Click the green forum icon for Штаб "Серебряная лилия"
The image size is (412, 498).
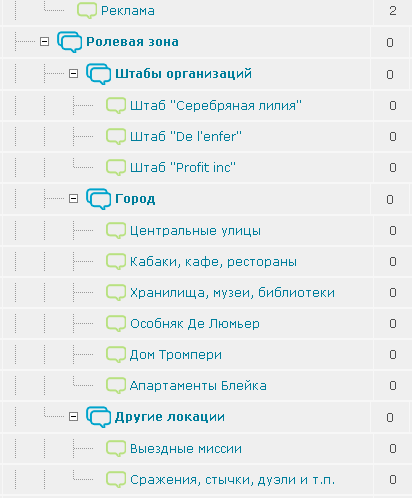point(116,106)
